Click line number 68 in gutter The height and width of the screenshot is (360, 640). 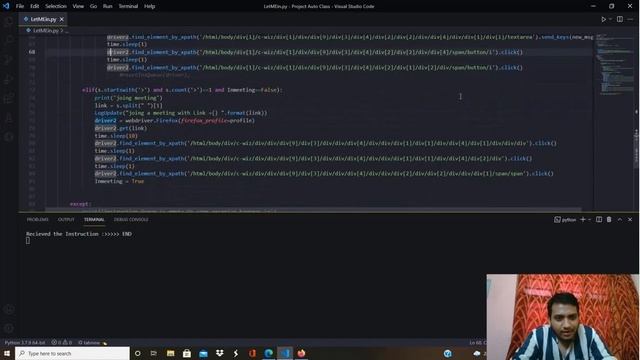click(32, 52)
